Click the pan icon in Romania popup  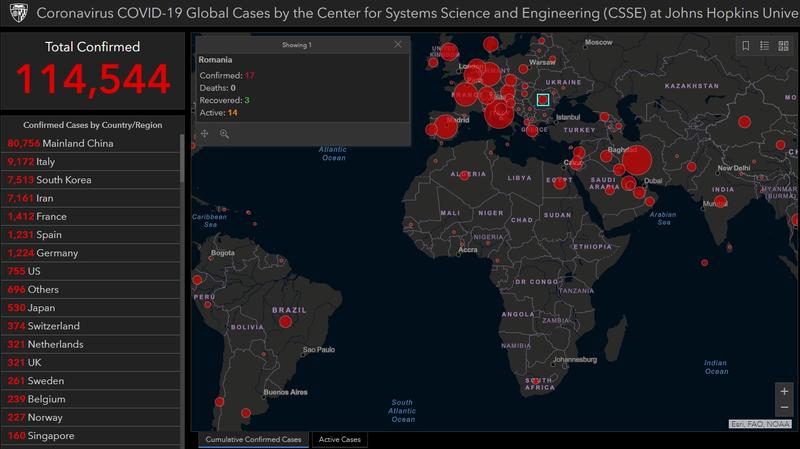tap(205, 133)
